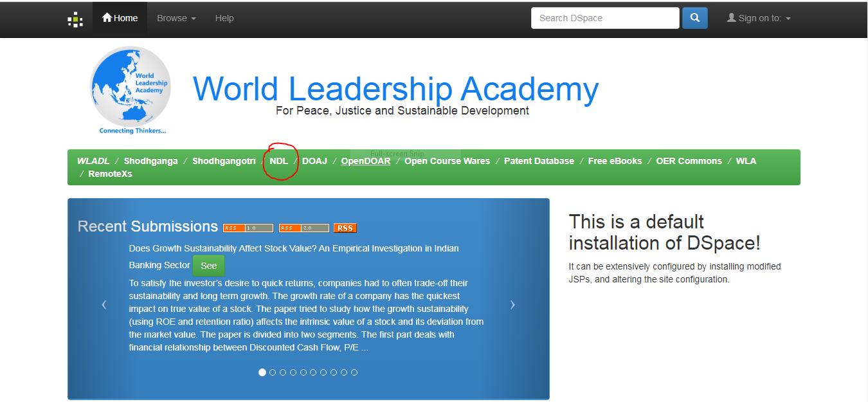The image size is (868, 402).
Task: Select the fourth carousel indicator dot
Action: [293, 372]
